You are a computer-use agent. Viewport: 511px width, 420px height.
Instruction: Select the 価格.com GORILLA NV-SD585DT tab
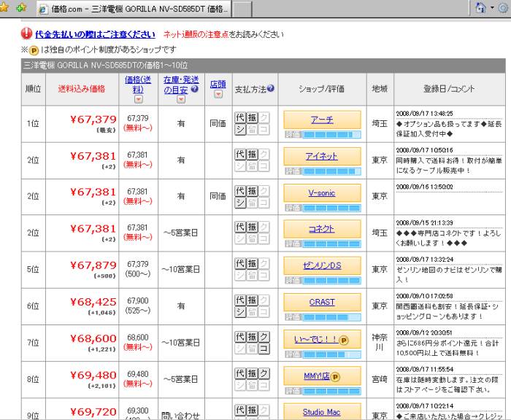coord(134,9)
